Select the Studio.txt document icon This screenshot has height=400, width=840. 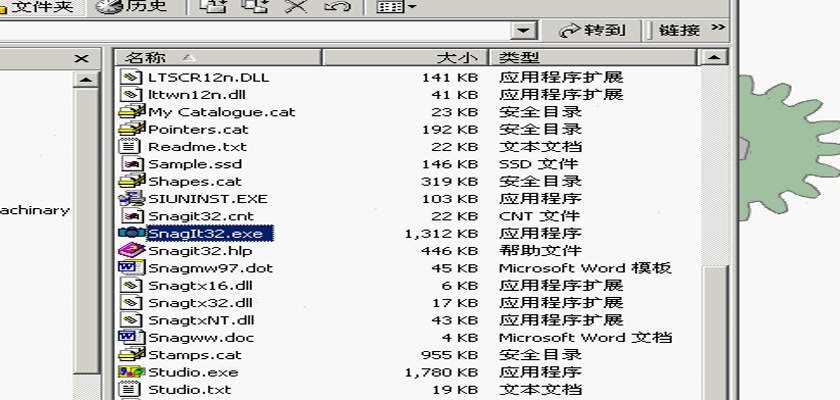pos(129,389)
